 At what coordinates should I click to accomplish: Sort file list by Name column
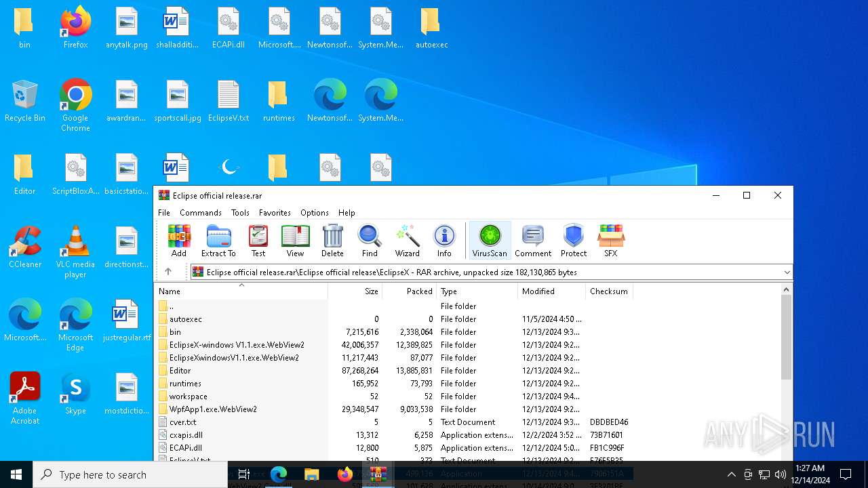[x=241, y=291]
